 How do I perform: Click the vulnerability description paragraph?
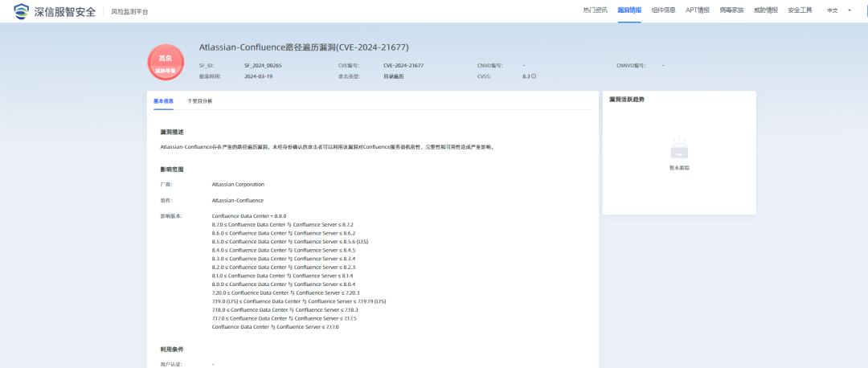click(x=326, y=147)
